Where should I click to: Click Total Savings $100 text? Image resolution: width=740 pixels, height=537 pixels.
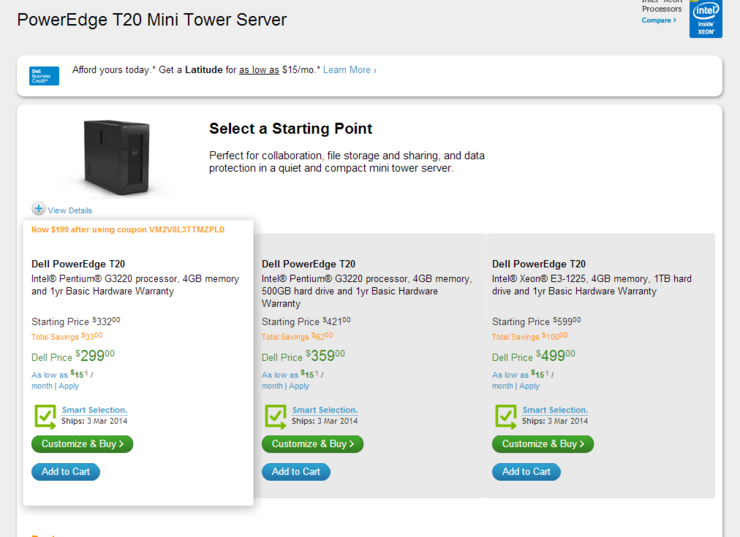tap(530, 336)
